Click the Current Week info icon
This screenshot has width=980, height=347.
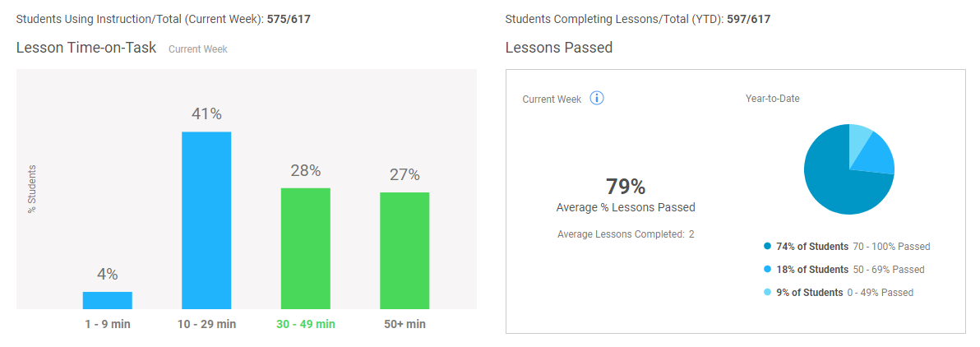click(x=597, y=99)
